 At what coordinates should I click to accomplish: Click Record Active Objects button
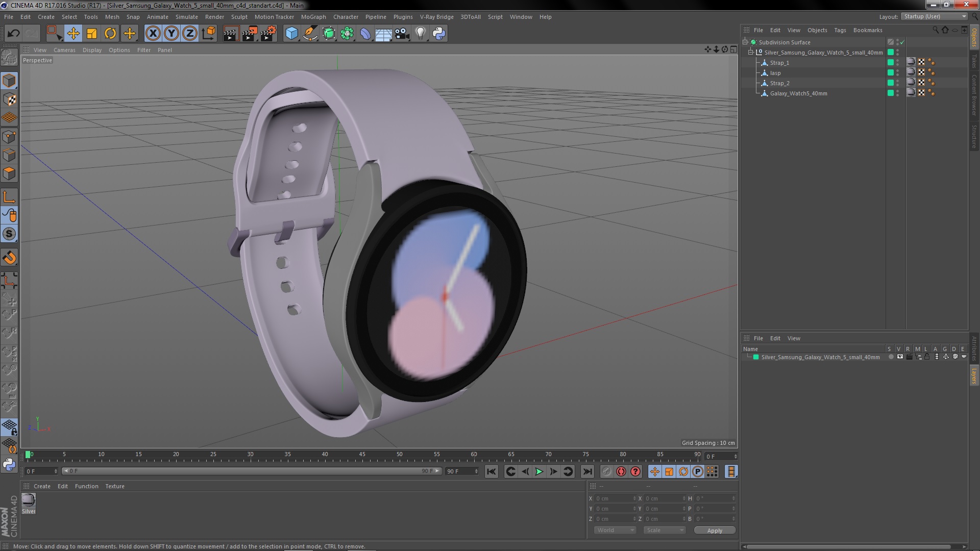(606, 472)
